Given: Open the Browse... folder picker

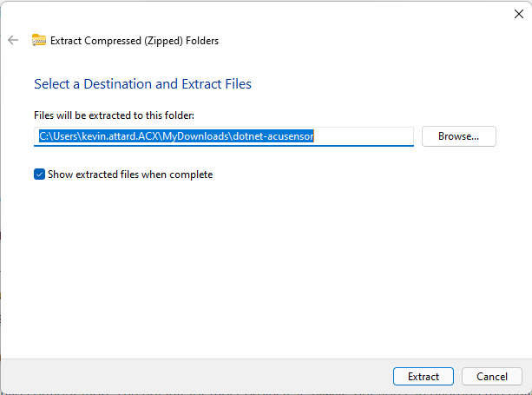Looking at the screenshot, I should [459, 136].
